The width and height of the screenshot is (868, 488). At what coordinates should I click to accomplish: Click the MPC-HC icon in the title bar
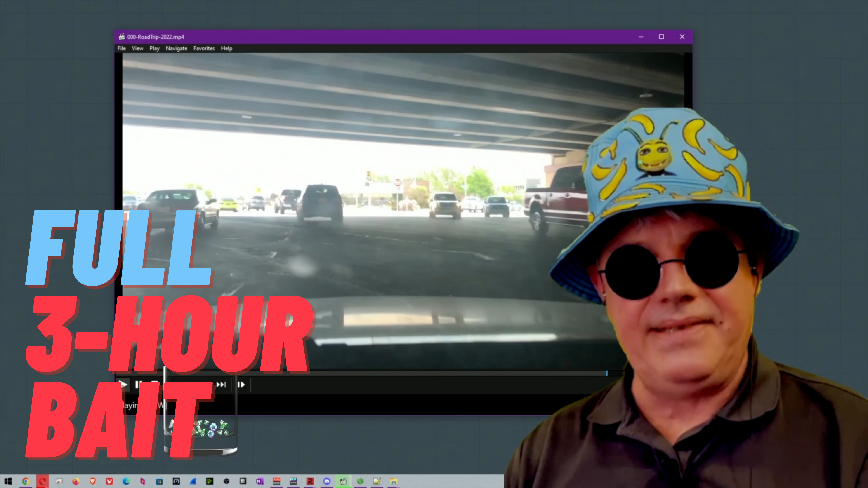pos(122,37)
